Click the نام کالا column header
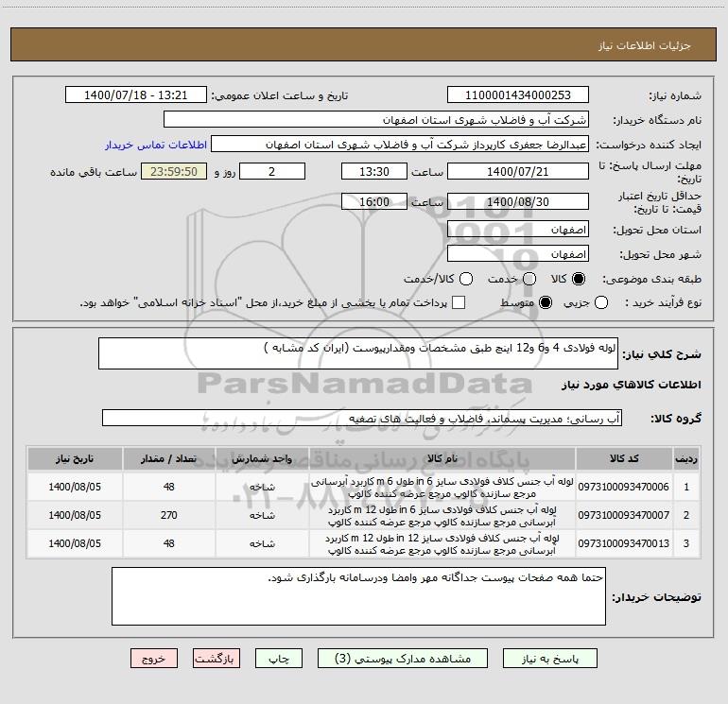The height and width of the screenshot is (704, 728). click(x=442, y=458)
